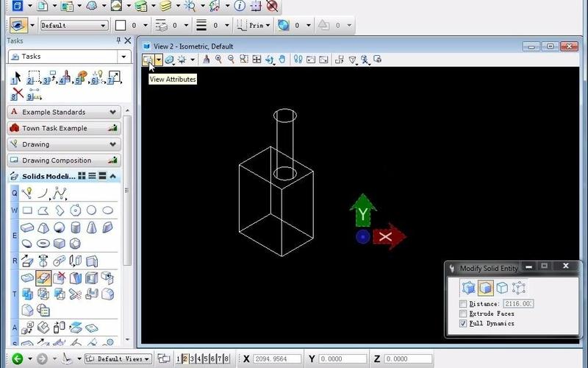Pick the Place Circle tool
This screenshot has width=588, height=368.
click(x=91, y=210)
